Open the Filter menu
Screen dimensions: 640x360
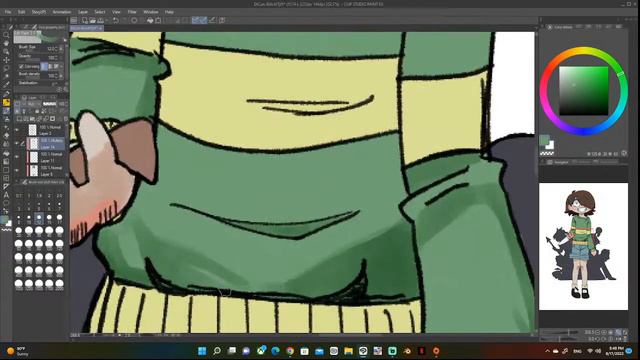point(132,12)
